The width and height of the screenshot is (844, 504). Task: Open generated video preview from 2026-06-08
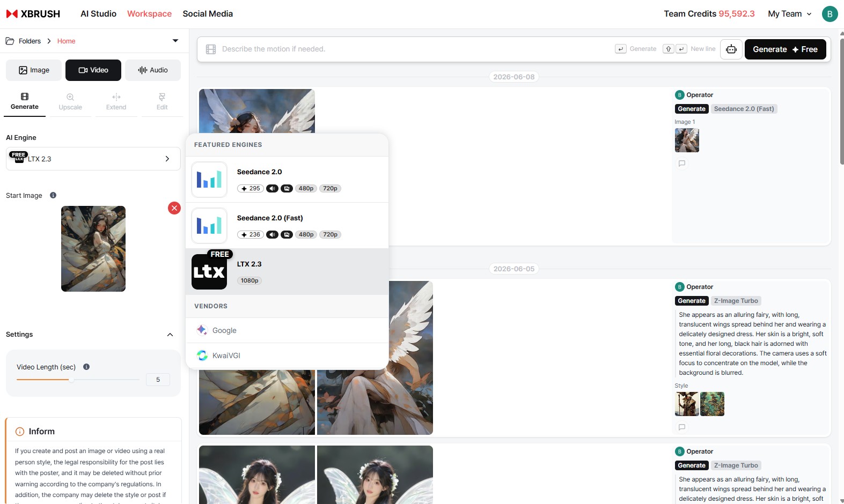[x=257, y=111]
